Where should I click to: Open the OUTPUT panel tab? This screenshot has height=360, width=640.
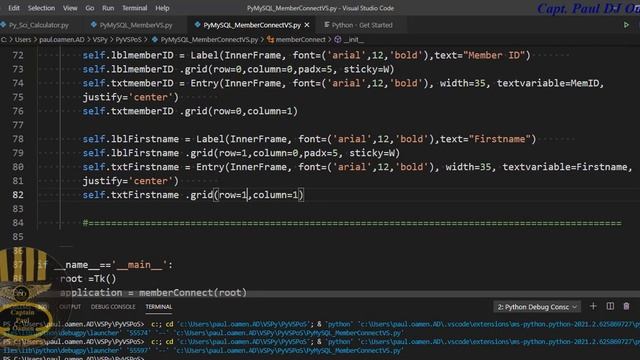(x=70, y=307)
